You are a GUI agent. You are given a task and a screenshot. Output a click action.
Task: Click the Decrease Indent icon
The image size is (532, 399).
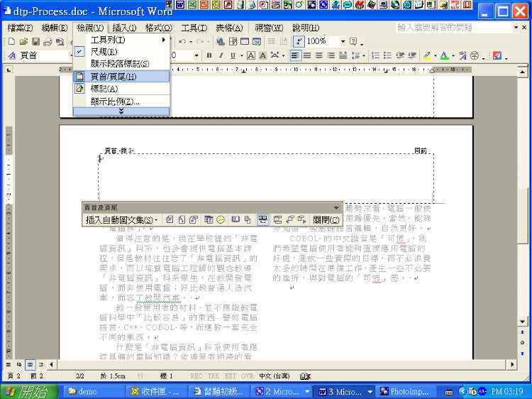coord(400,55)
